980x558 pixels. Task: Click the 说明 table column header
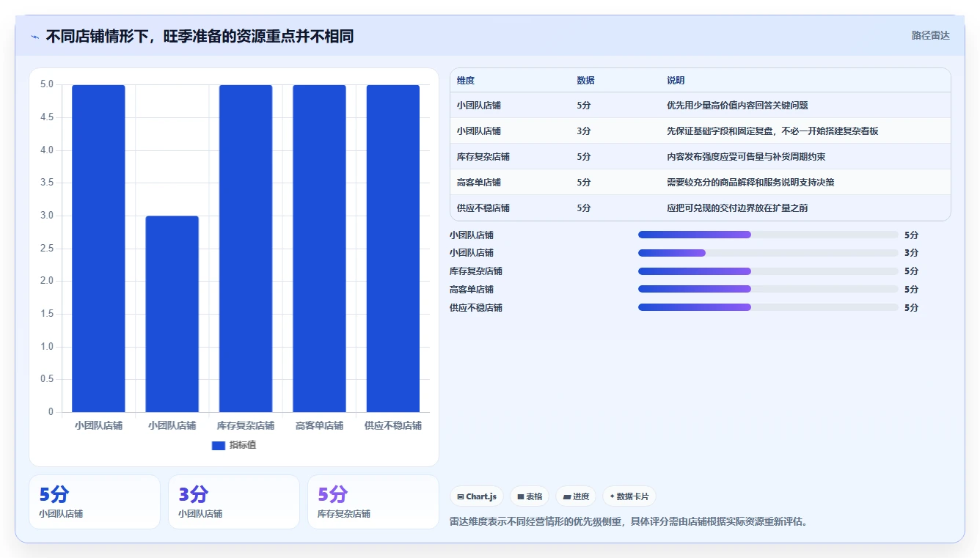676,81
